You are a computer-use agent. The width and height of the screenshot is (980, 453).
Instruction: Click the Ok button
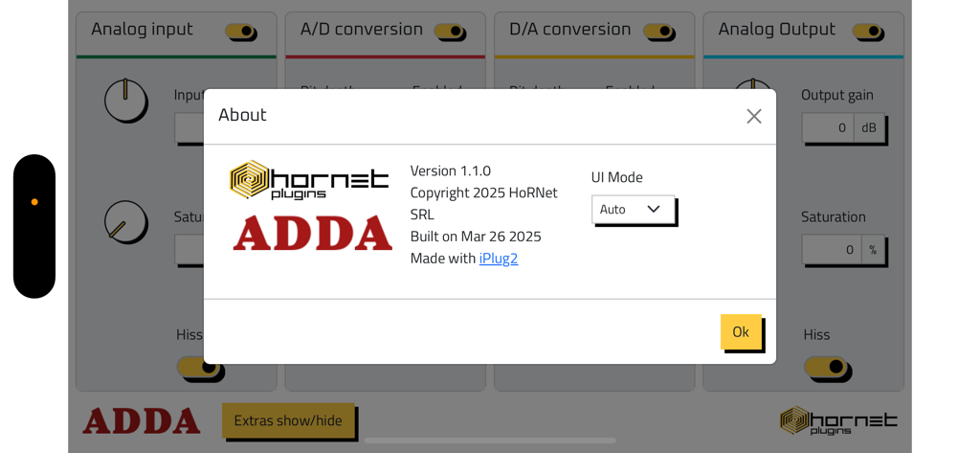coord(741,331)
